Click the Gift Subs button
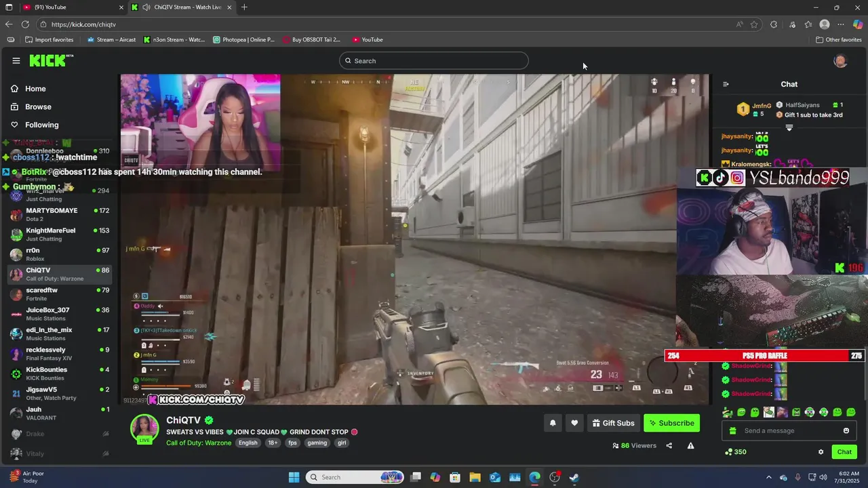868x488 pixels. pos(614,423)
